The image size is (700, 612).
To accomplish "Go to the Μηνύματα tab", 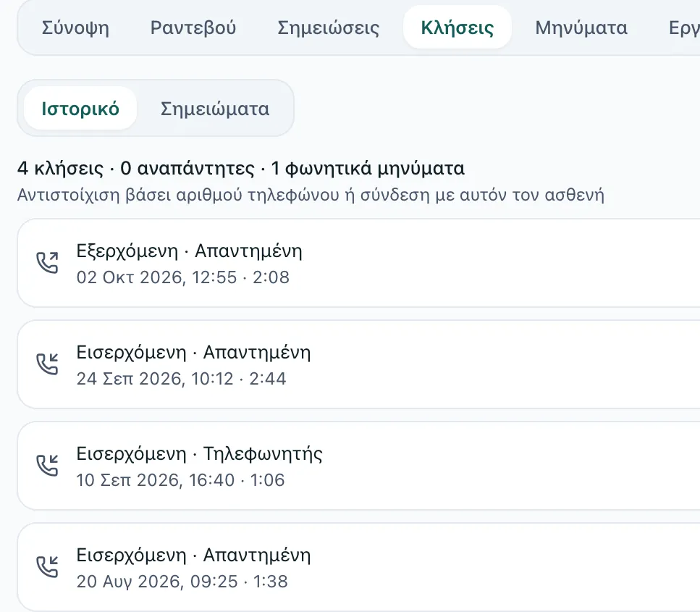I will coord(581,28).
